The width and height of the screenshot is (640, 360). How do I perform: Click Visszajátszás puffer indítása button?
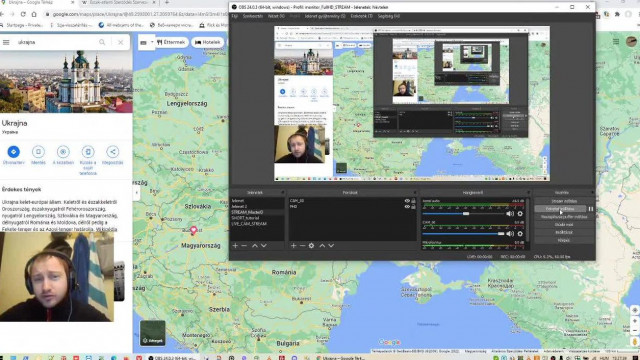(x=564, y=217)
